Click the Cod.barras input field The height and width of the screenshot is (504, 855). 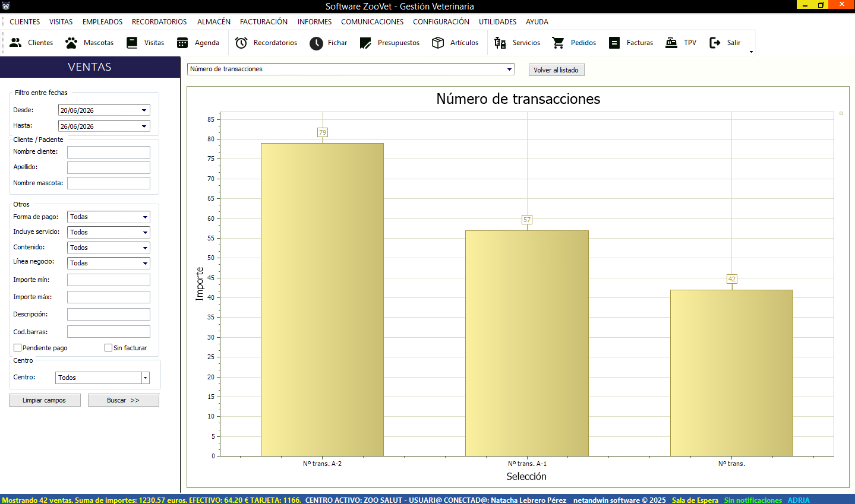pyautogui.click(x=109, y=331)
